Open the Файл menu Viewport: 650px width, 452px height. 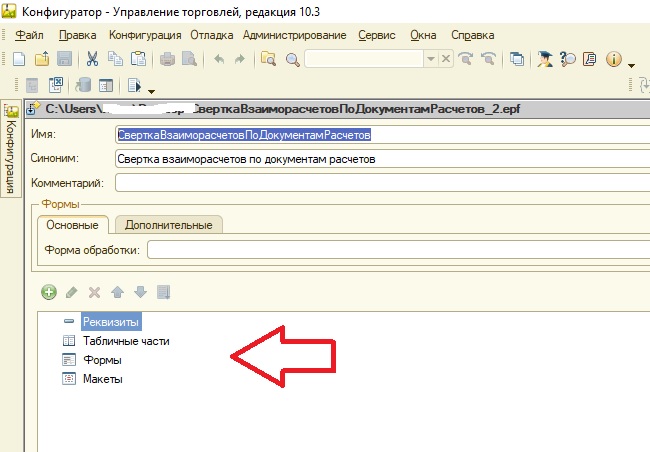pyautogui.click(x=29, y=35)
